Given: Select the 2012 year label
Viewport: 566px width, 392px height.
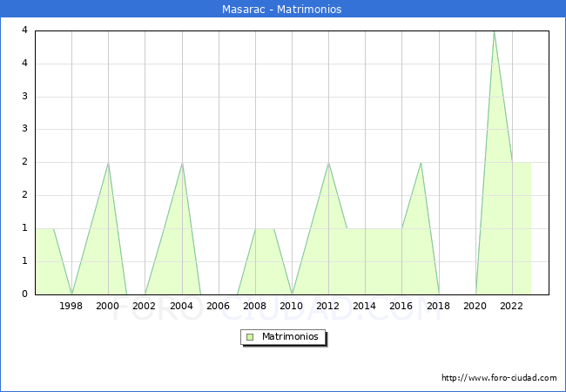Looking at the screenshot, I should [327, 306].
